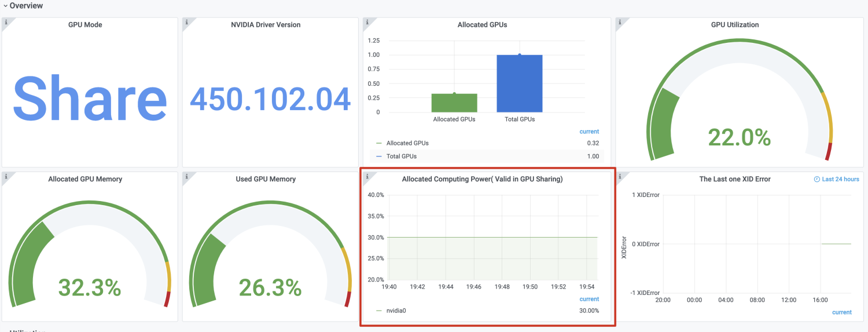Click the 450.102.04 driver version value
The image size is (868, 332).
tap(270, 99)
